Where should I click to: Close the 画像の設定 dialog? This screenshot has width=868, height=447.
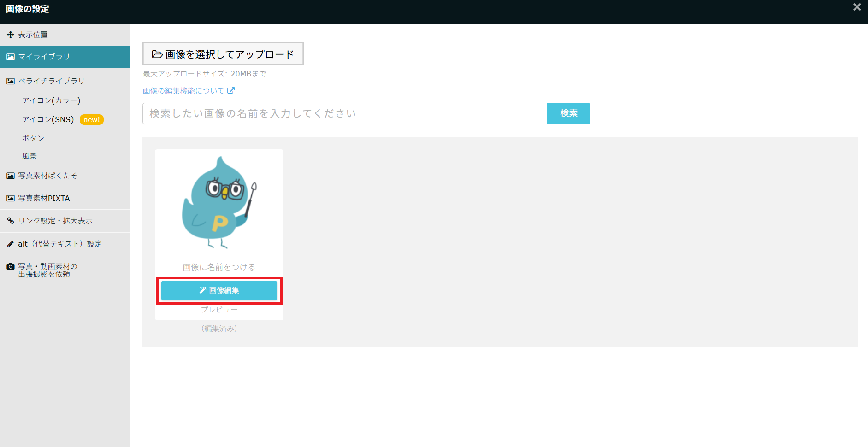point(857,7)
